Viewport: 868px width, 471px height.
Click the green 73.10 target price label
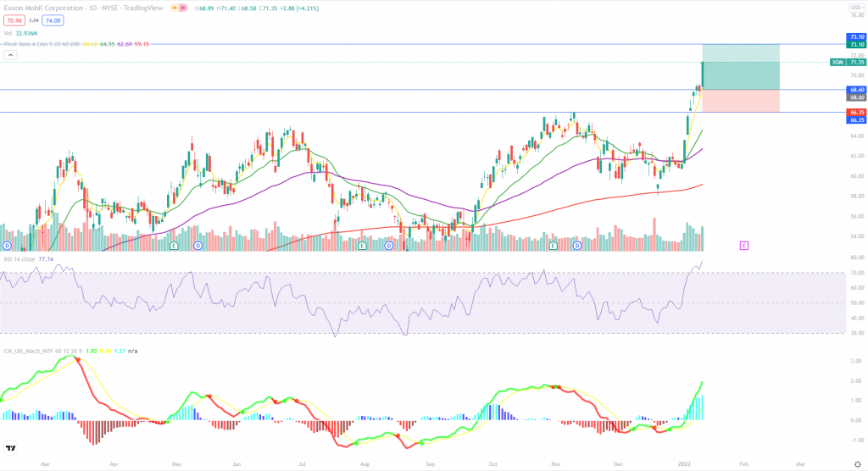click(x=856, y=44)
